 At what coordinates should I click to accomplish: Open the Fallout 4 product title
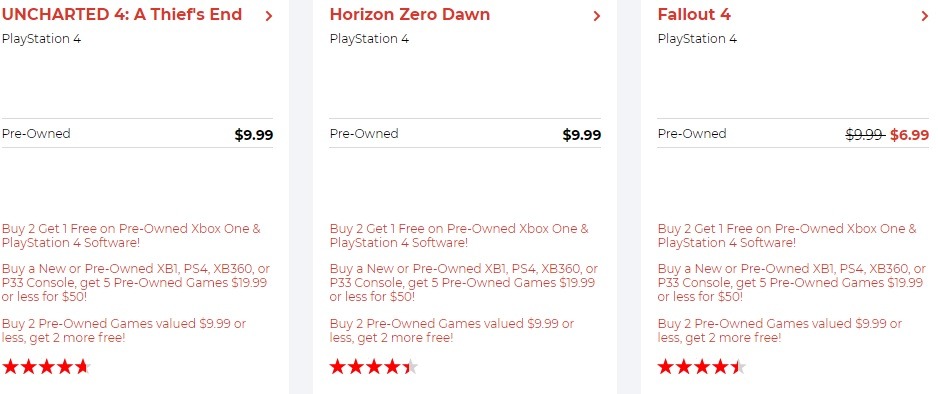694,14
